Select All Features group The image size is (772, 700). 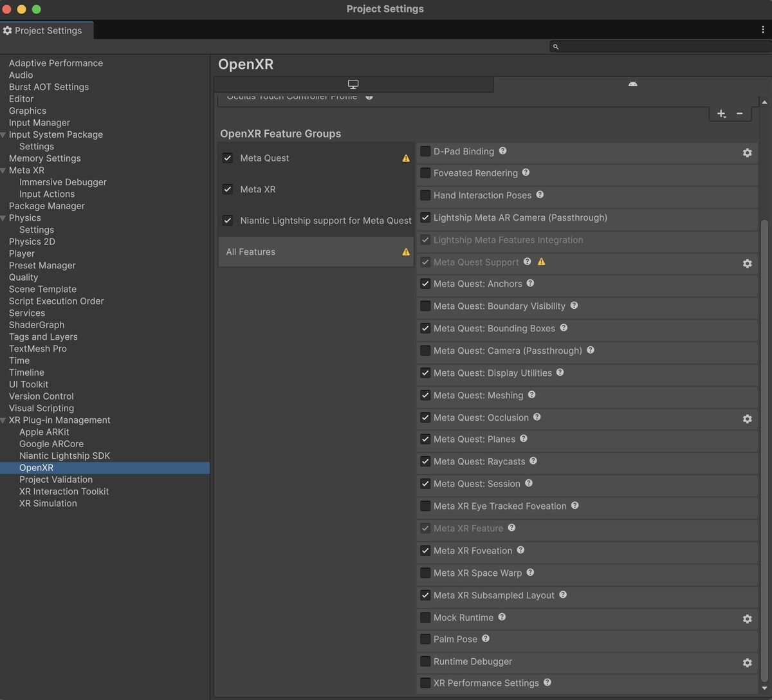pos(316,252)
